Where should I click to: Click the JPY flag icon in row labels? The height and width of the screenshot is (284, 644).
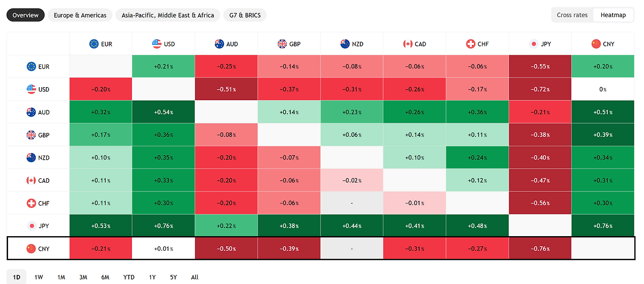31,226
